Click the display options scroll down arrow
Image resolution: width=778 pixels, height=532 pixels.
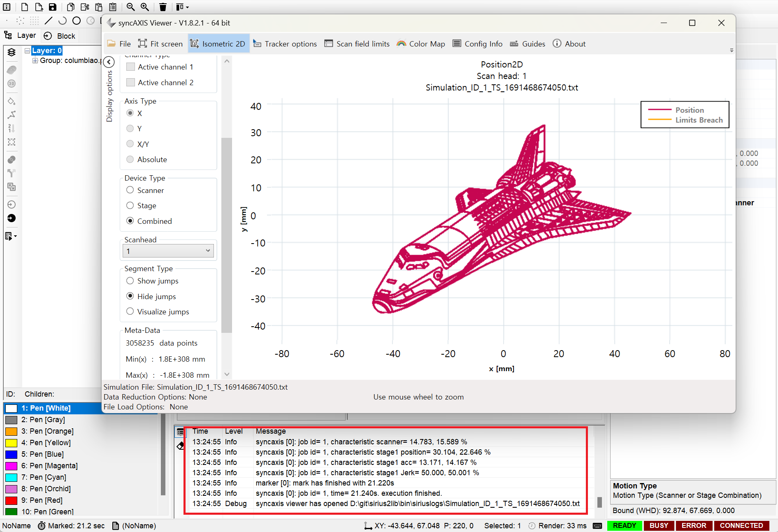pyautogui.click(x=227, y=374)
